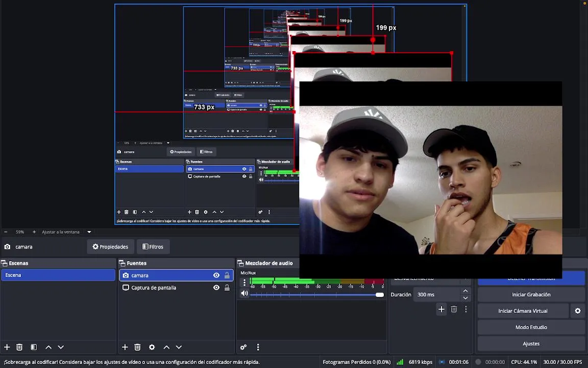This screenshot has height=368, width=588.
Task: Add a transition with the plus icon
Action: pos(442,309)
